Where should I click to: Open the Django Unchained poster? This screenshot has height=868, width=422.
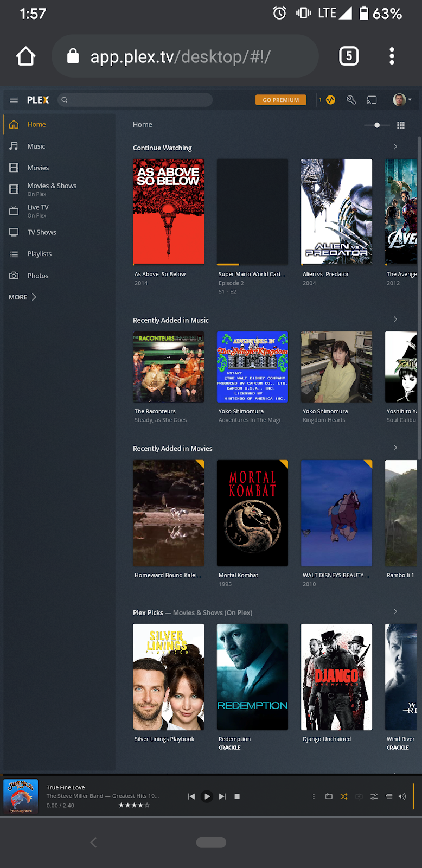pyautogui.click(x=337, y=677)
